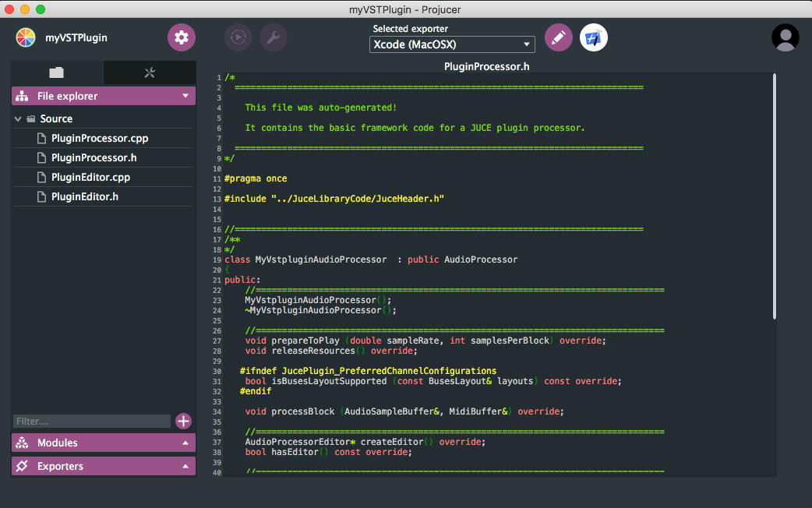Image resolution: width=812 pixels, height=508 pixels.
Task: Open the Selected exporter Xcode dropdown
Action: click(x=452, y=44)
